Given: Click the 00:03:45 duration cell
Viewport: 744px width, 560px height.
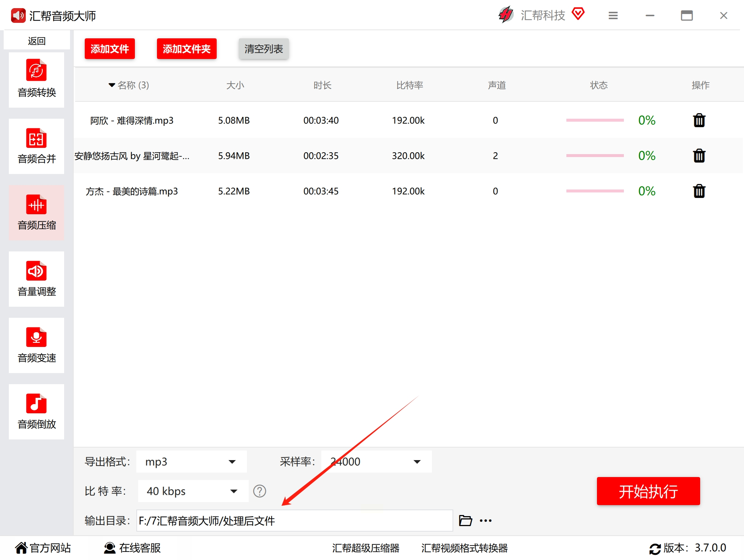Looking at the screenshot, I should pos(321,191).
